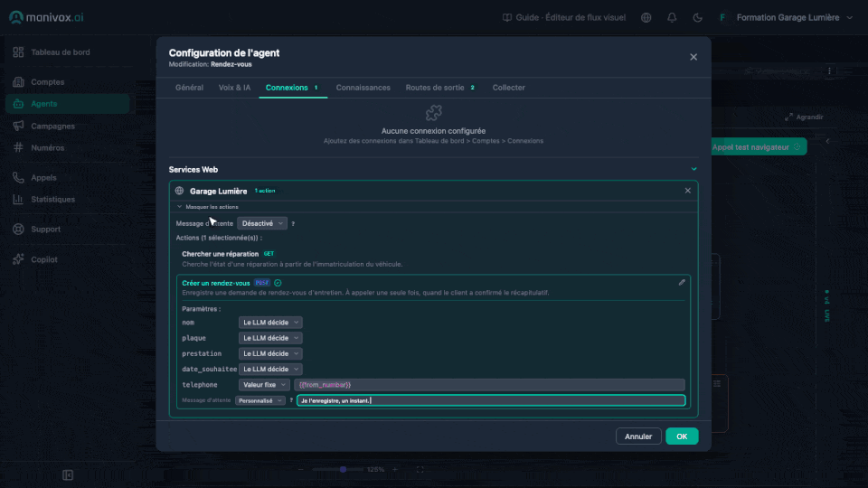
Task: Open the telephone Valeur fixe dropdown
Action: [x=264, y=385]
